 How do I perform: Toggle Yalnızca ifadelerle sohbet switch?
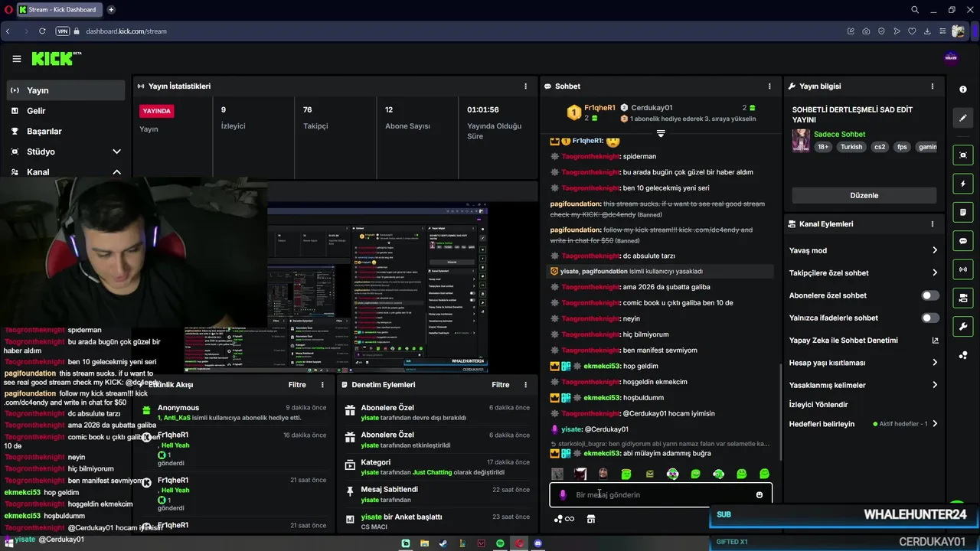[929, 318]
